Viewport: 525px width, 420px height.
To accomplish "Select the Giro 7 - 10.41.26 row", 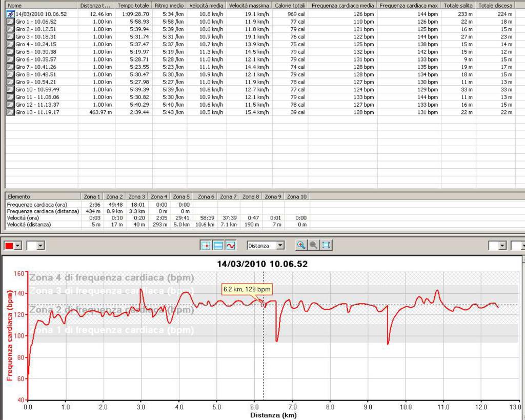I will [x=36, y=67].
